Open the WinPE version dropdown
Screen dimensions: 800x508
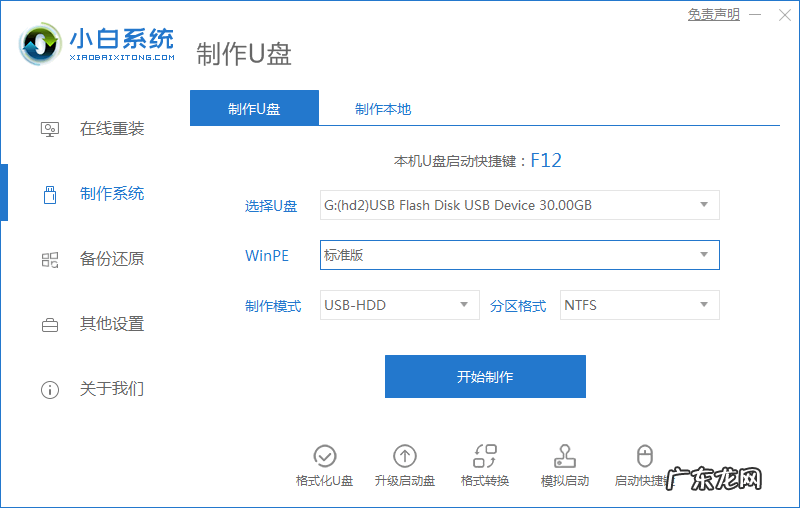coord(519,255)
